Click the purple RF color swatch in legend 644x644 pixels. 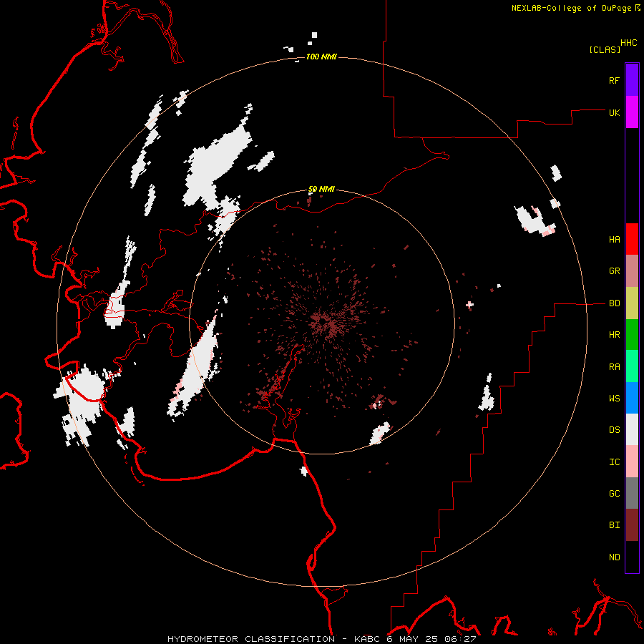[x=632, y=80]
